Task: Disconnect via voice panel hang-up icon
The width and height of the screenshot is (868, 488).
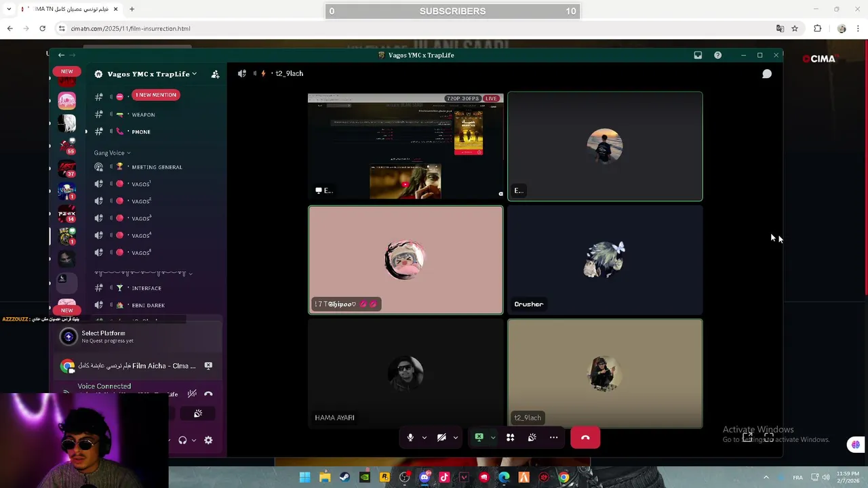Action: point(208,393)
